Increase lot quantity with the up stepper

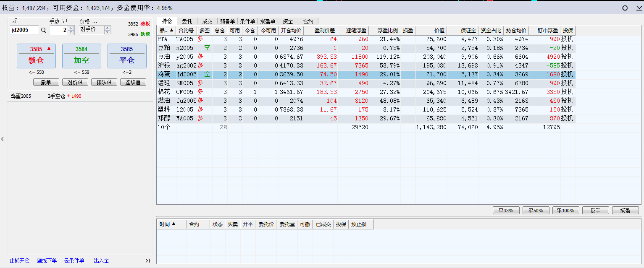(71, 28)
